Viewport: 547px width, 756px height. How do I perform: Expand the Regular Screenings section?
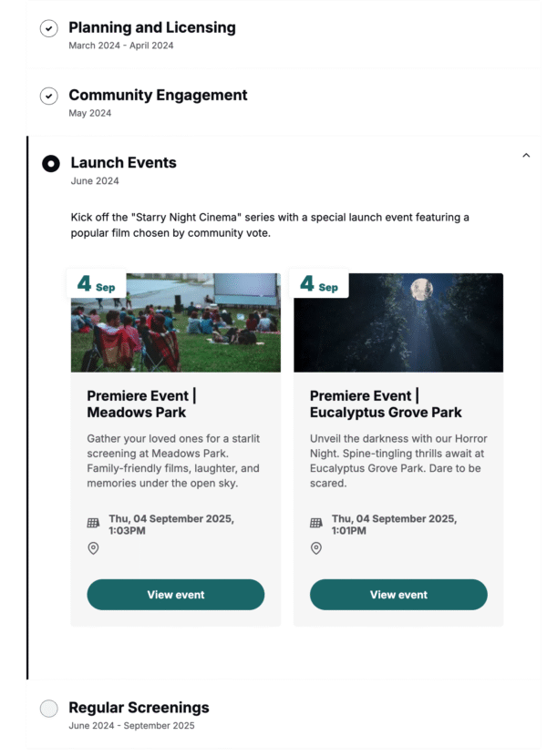pos(139,708)
